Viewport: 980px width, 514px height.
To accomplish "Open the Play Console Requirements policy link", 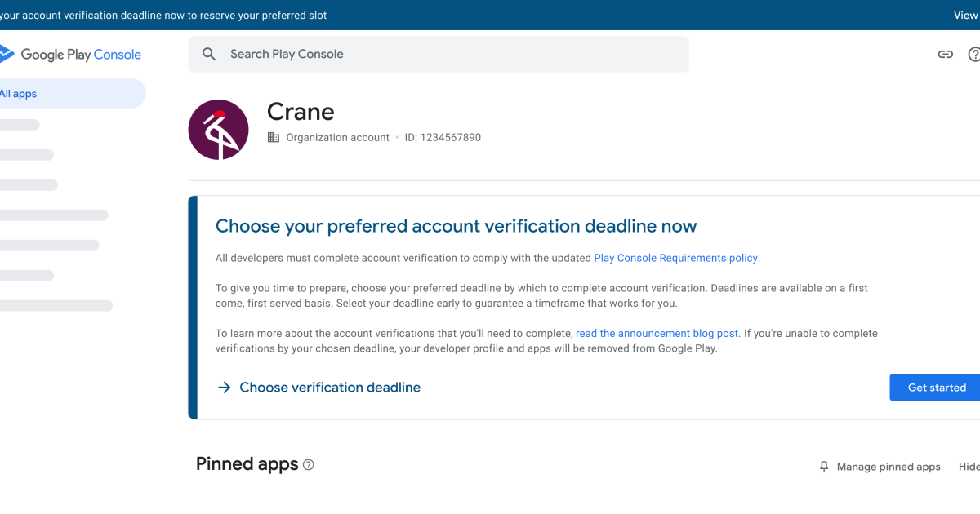I will [675, 257].
